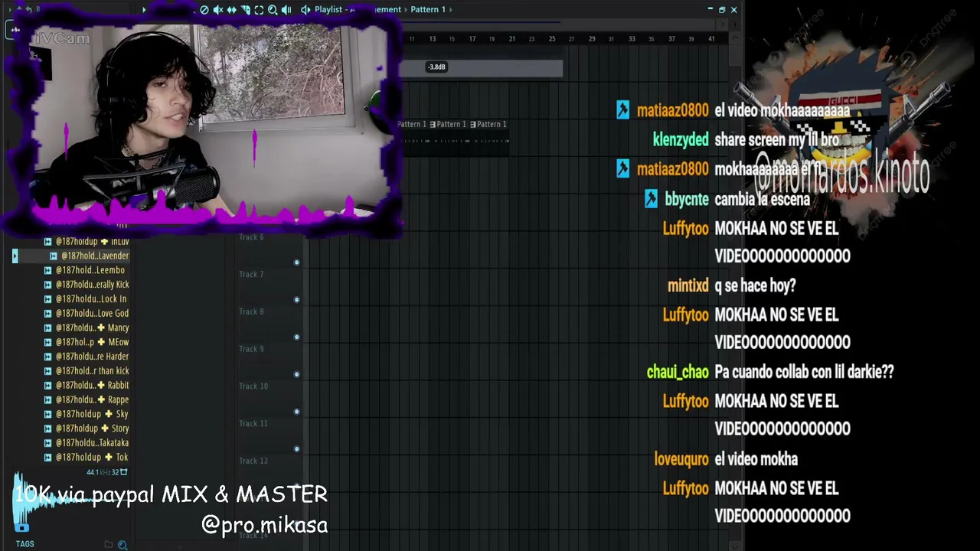
Task: Select the Zoom tool in playlist toolbar
Action: [x=273, y=9]
